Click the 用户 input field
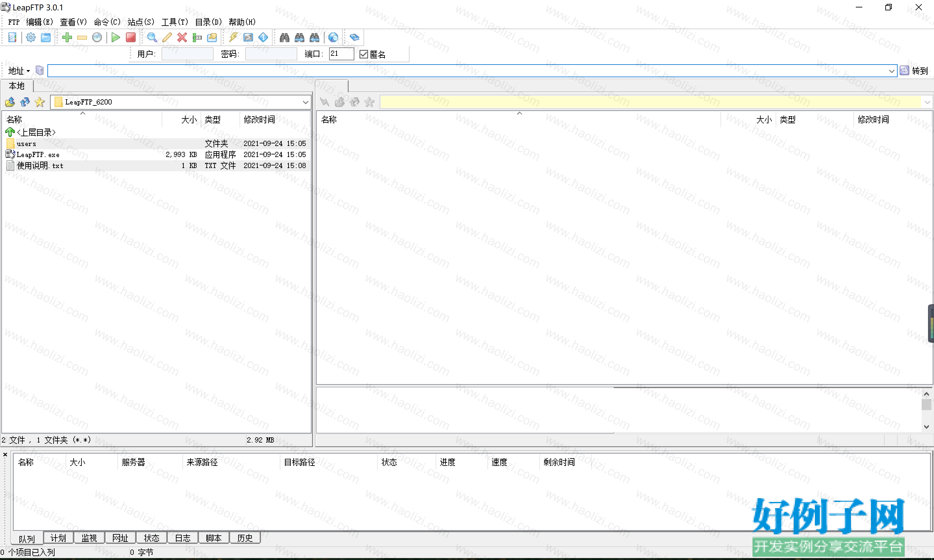Image resolution: width=934 pixels, height=560 pixels. [188, 54]
